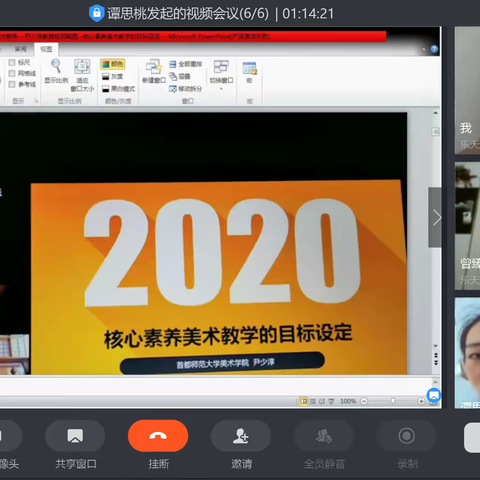Click the invite (邀请) participant button

[241, 436]
